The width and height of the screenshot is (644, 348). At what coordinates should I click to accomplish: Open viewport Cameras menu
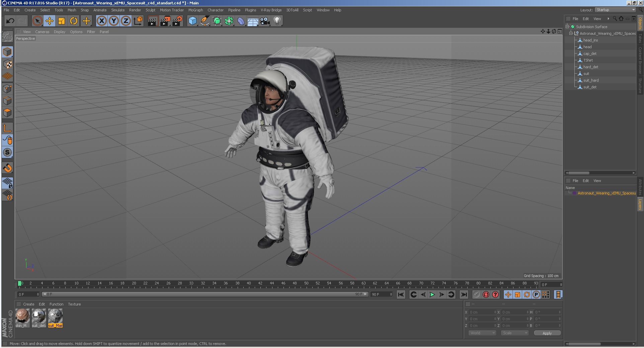[x=42, y=32]
